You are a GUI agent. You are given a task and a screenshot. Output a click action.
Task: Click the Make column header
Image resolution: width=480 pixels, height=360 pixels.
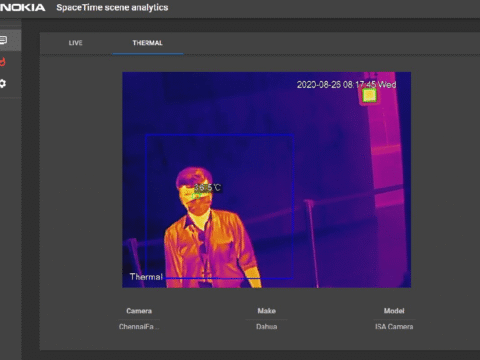(x=267, y=311)
